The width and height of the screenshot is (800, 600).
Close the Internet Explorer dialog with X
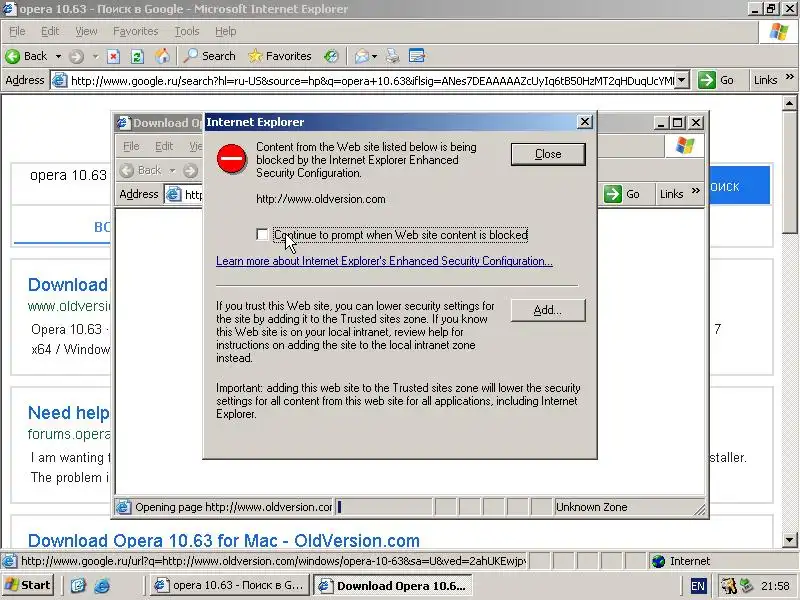(x=585, y=122)
